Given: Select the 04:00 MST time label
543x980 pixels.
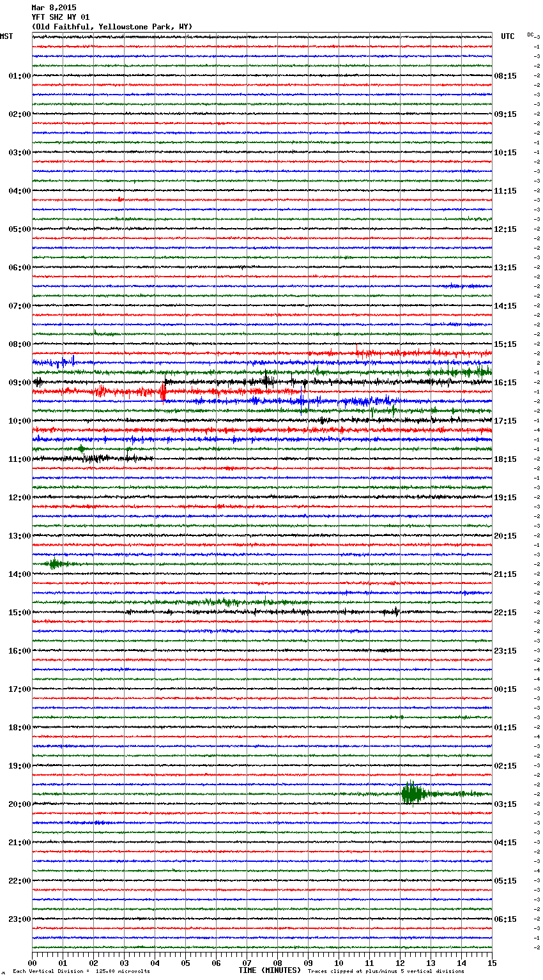Looking at the screenshot, I should point(20,191).
